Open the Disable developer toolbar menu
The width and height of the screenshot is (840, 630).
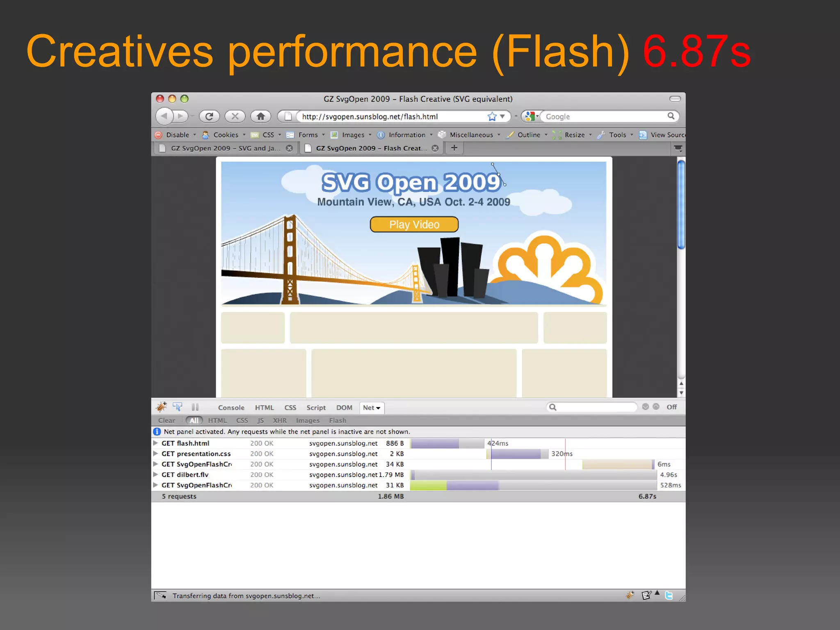click(176, 135)
